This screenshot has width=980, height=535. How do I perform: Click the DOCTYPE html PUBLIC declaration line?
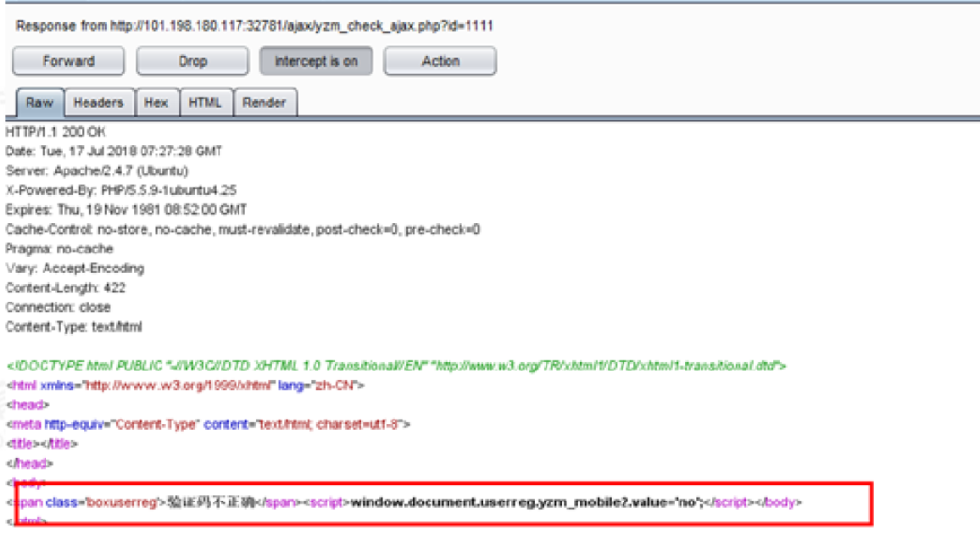coord(396,365)
